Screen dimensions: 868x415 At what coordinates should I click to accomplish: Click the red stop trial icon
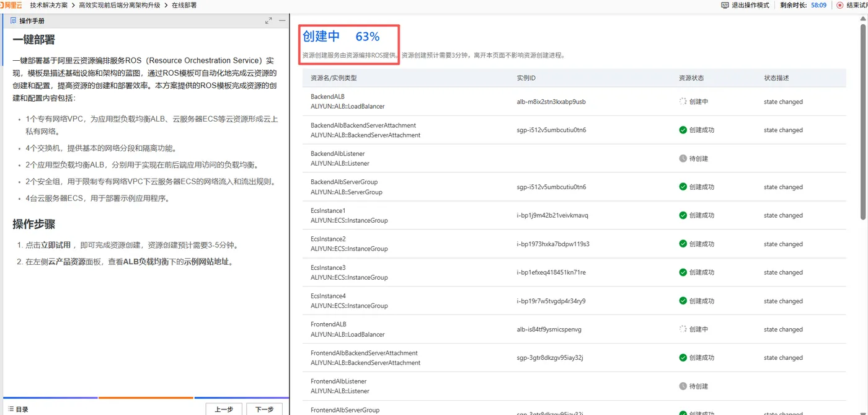click(x=840, y=5)
